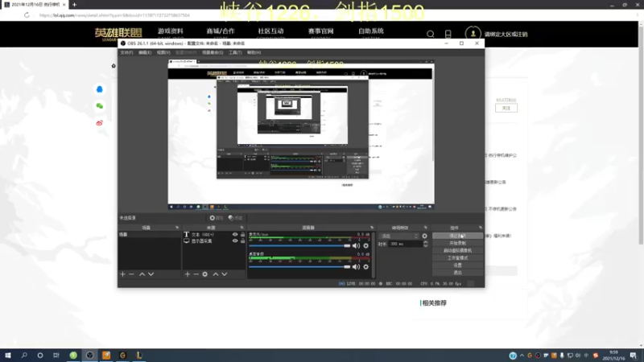The width and height of the screenshot is (644, 362).
Task: Click the mobile phone icon on the LoL website header
Action: click(448, 34)
